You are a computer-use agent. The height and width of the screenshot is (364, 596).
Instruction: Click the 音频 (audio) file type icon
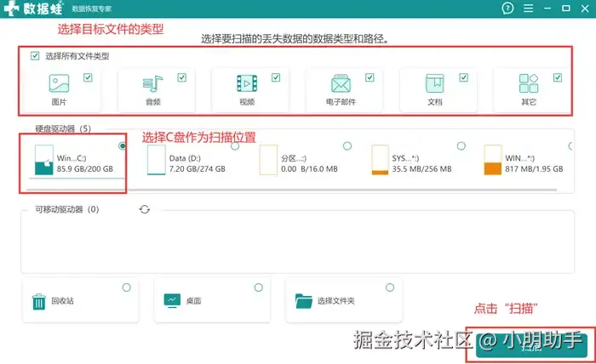point(152,83)
